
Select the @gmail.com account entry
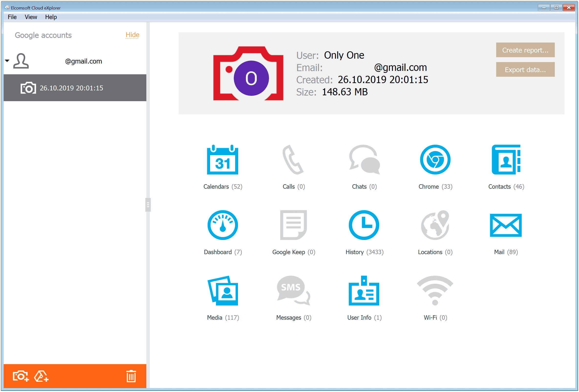(x=75, y=61)
